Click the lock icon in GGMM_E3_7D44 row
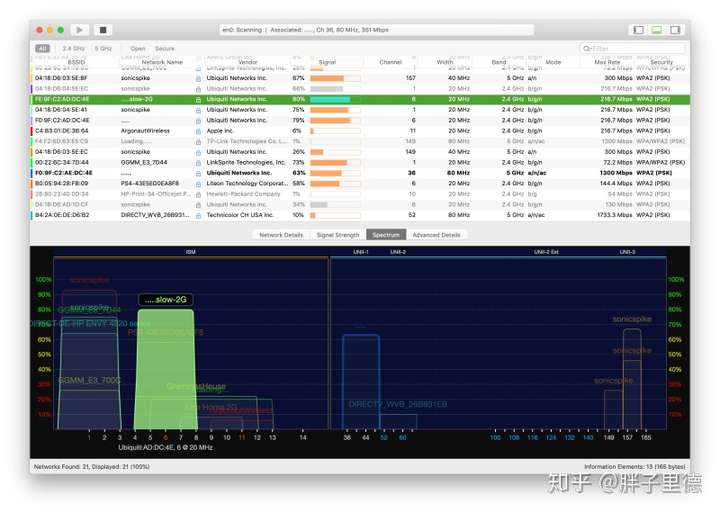Image resolution: width=720 pixels, height=513 pixels. coord(198,163)
